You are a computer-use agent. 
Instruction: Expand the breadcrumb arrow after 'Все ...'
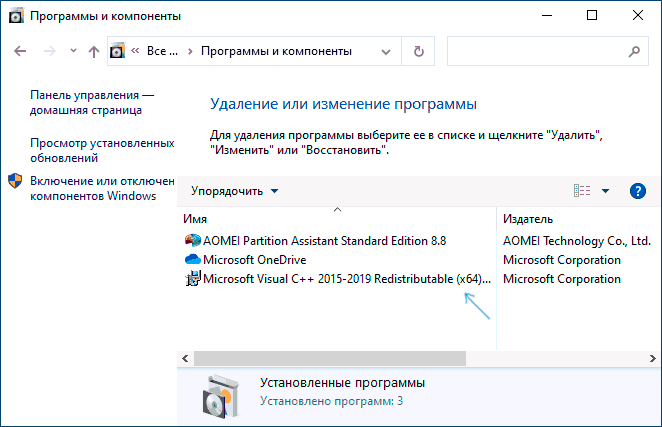[x=190, y=52]
